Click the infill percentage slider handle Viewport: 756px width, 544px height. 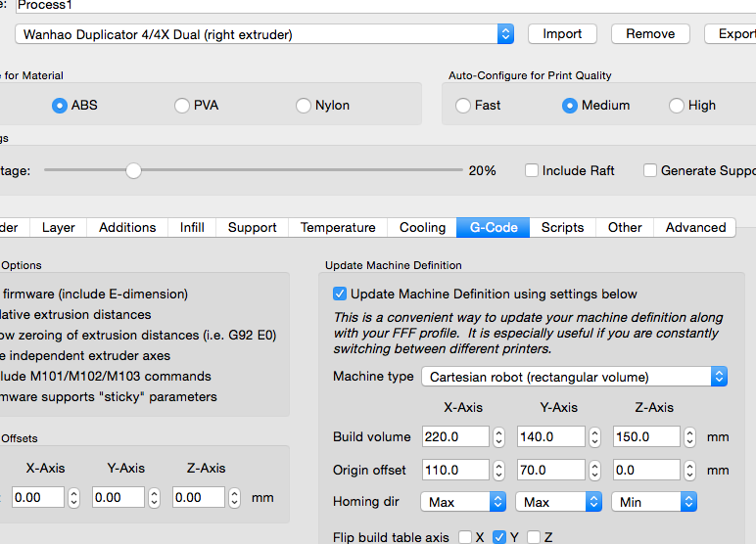pos(133,170)
